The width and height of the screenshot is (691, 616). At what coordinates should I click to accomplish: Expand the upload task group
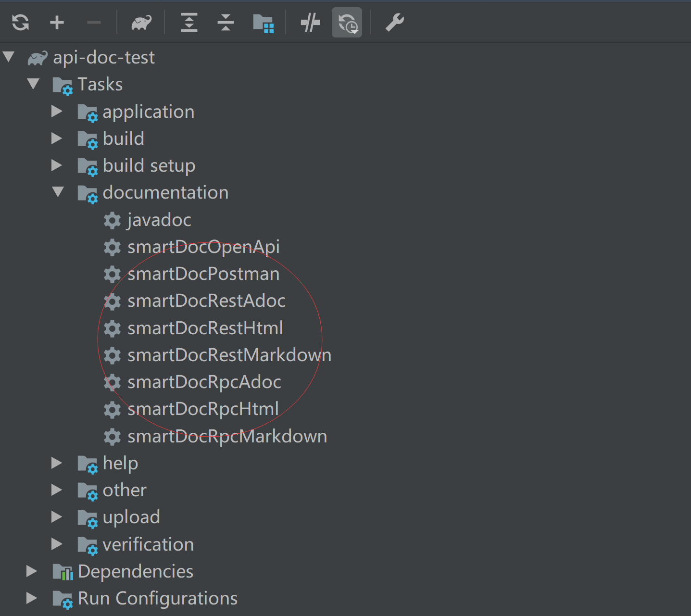click(57, 517)
